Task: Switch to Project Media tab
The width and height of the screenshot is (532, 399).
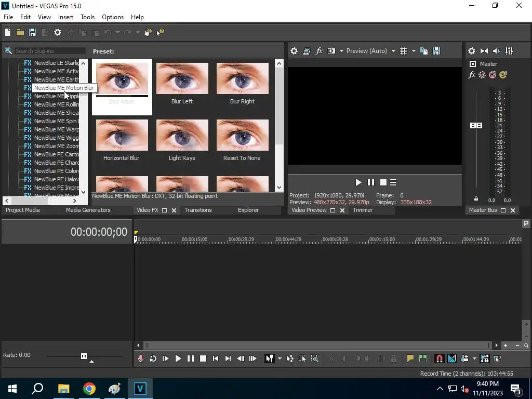Action: pyautogui.click(x=23, y=210)
